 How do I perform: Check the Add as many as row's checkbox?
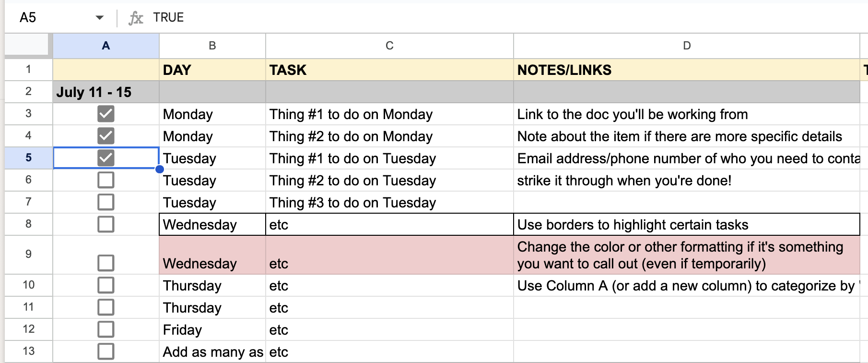pos(105,351)
